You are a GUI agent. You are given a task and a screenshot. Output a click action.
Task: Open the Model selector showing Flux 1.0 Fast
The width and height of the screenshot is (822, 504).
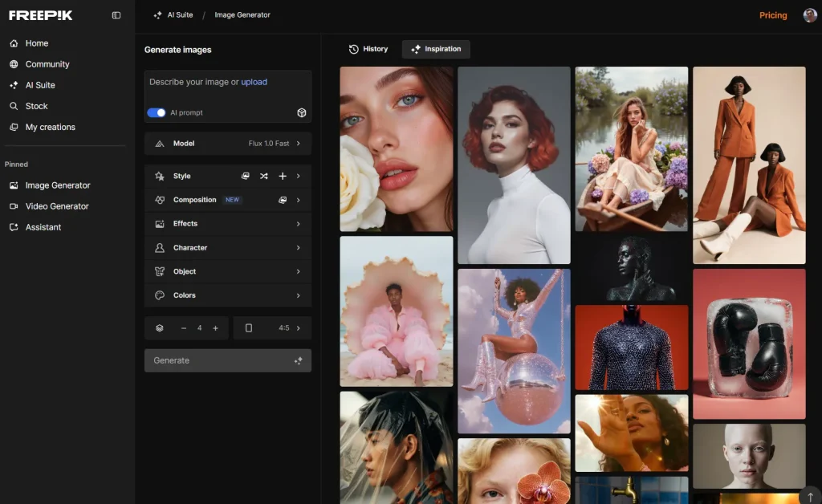pos(228,144)
